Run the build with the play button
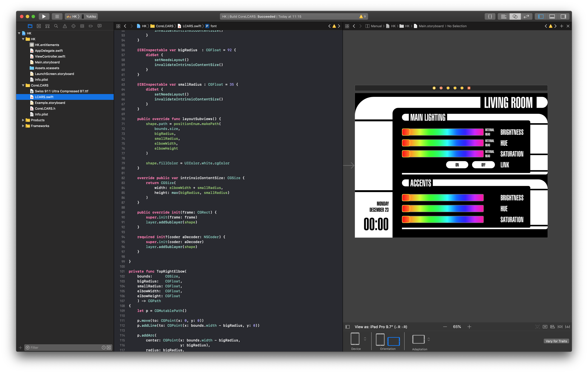 [x=44, y=16]
